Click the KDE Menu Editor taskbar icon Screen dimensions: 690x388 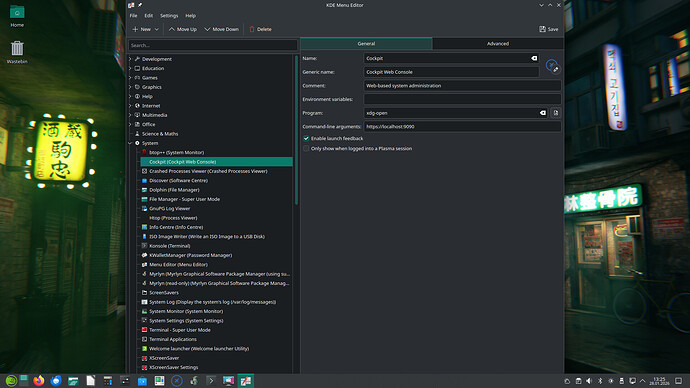246,381
